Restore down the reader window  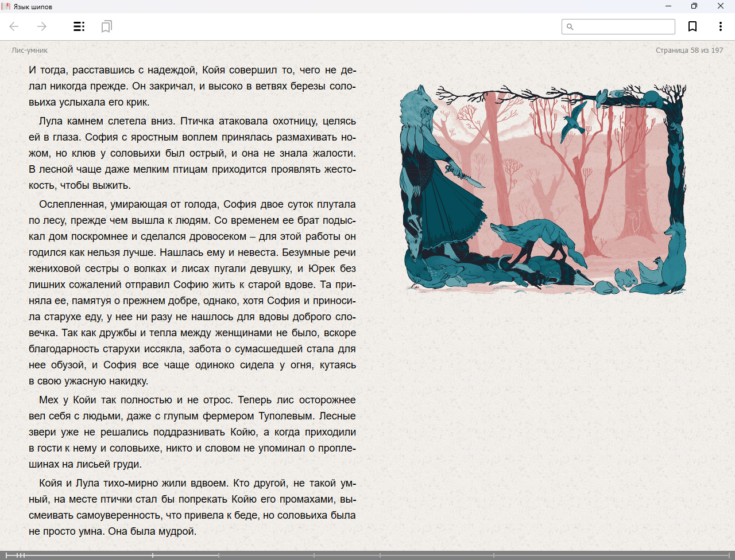pos(694,6)
